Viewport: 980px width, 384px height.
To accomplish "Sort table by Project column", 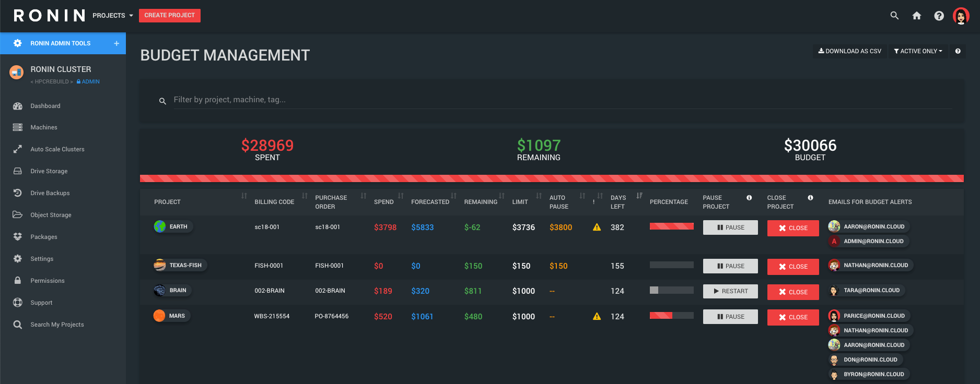I will tap(244, 196).
